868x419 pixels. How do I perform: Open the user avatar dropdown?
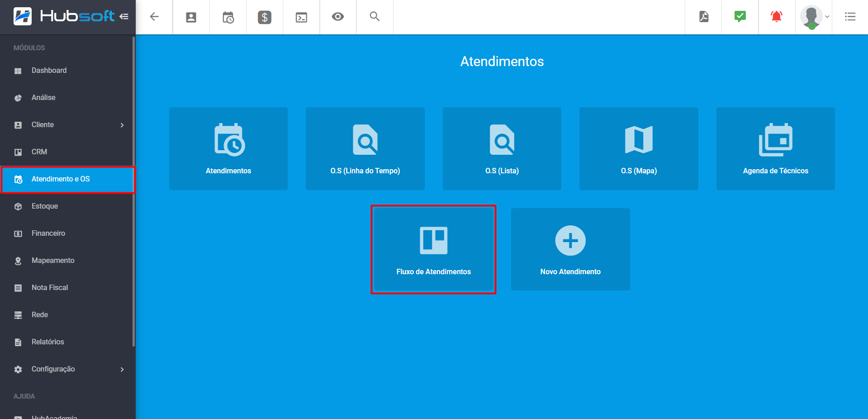815,17
